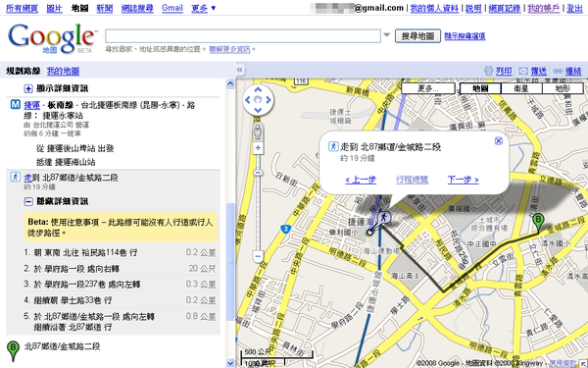Open the search box dropdown arrow
The width and height of the screenshot is (588, 368).
(x=387, y=35)
